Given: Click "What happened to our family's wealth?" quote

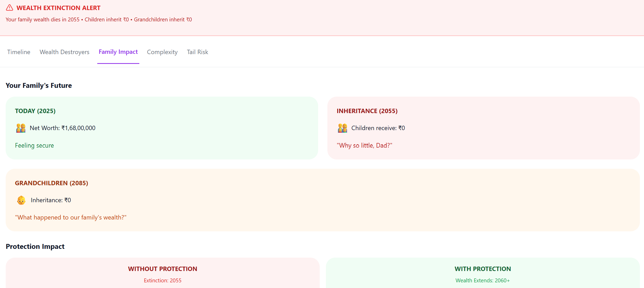Looking at the screenshot, I should click(x=71, y=217).
